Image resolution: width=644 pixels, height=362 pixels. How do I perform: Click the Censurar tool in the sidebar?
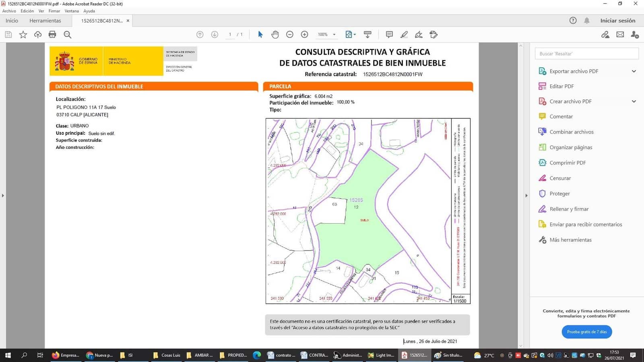(560, 178)
